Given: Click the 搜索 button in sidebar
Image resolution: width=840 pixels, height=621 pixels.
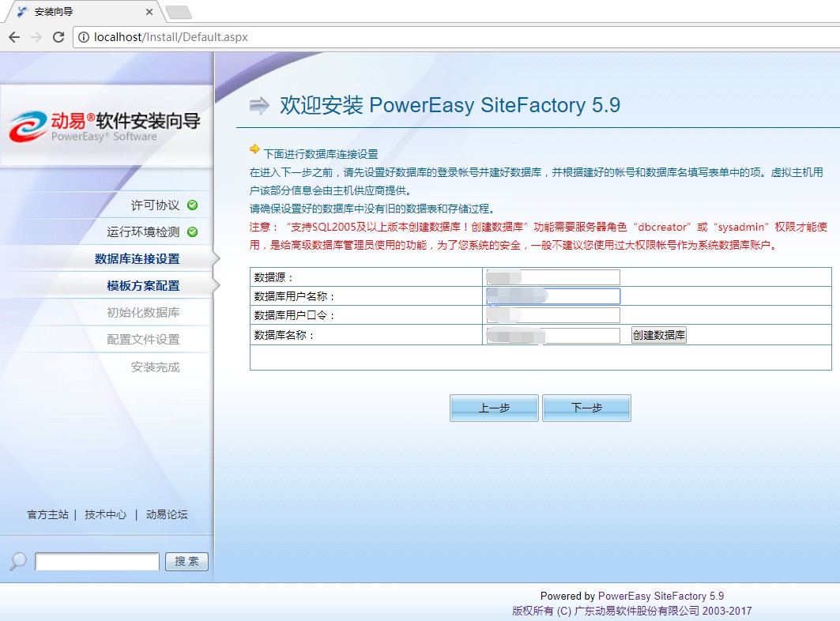Looking at the screenshot, I should tap(186, 562).
